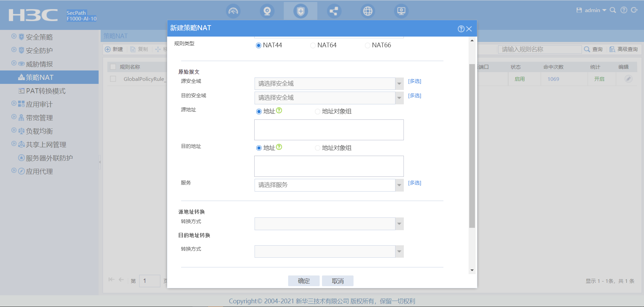Screen dimensions: 644x307
Task: Select NAT66 rule type
Action: pos(368,45)
